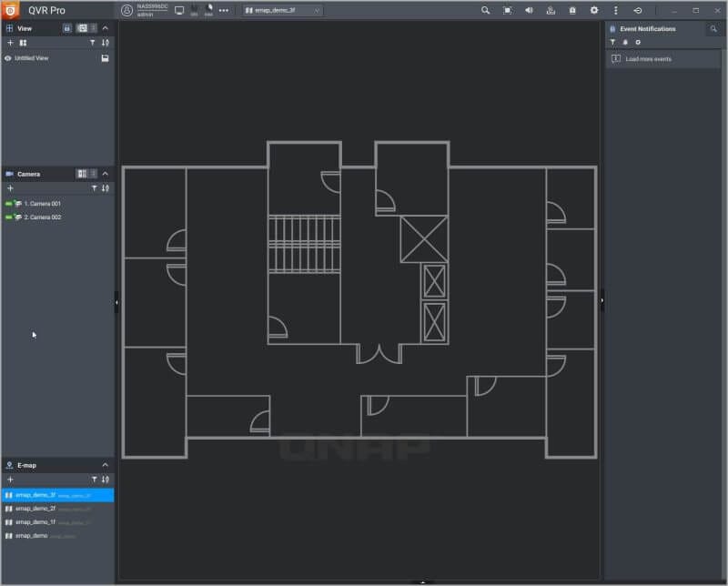Select 1. Camera 001 in camera list

(42, 204)
